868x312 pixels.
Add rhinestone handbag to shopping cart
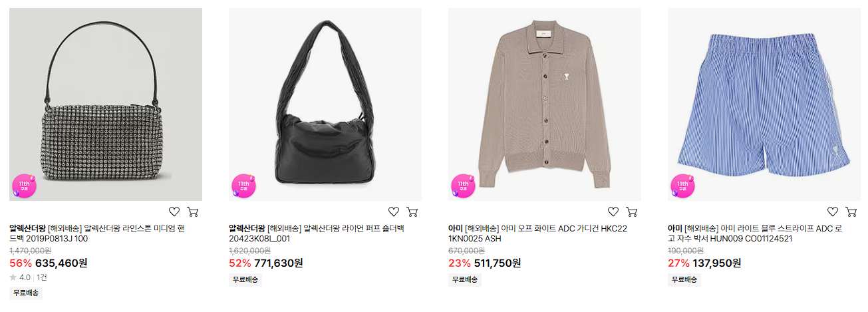(x=193, y=212)
